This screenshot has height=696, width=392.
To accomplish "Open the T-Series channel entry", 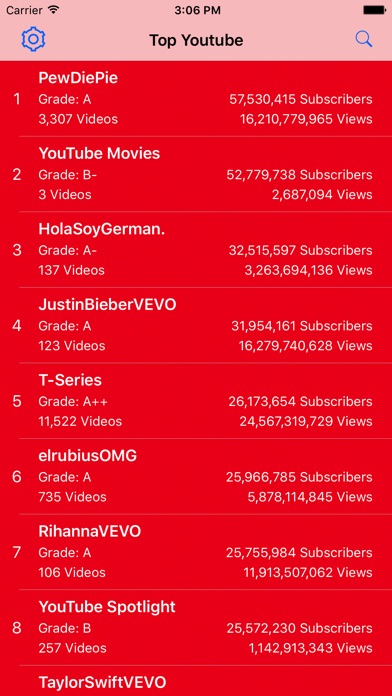I will [196, 401].
